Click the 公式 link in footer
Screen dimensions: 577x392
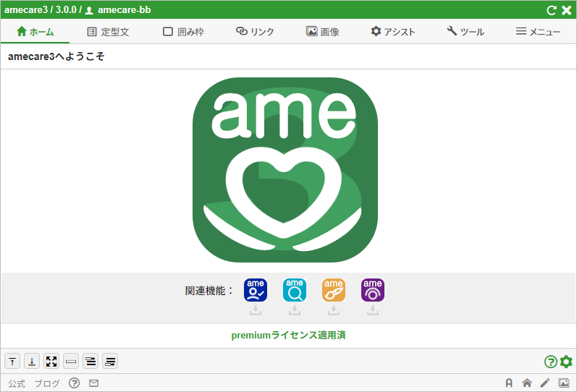click(x=17, y=383)
